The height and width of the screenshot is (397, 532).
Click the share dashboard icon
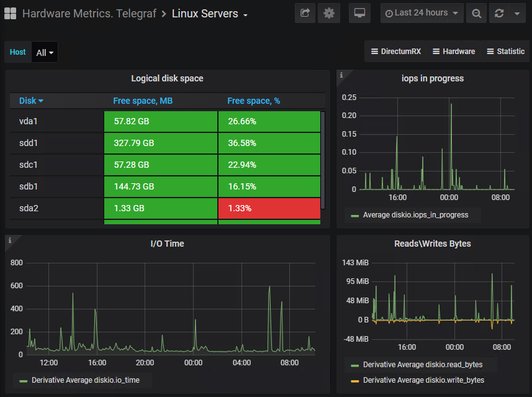305,13
